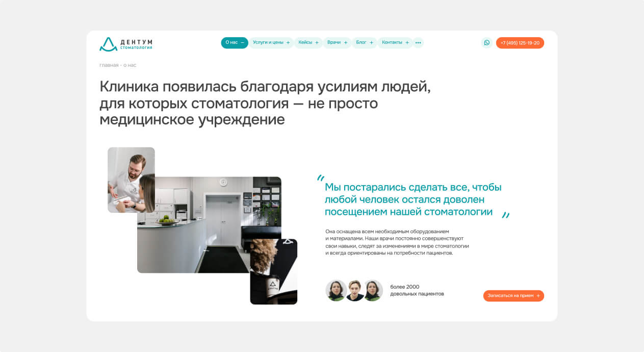Screen dimensions: 644x352
Task: Open WhatsApp chat icon
Action: (486, 43)
